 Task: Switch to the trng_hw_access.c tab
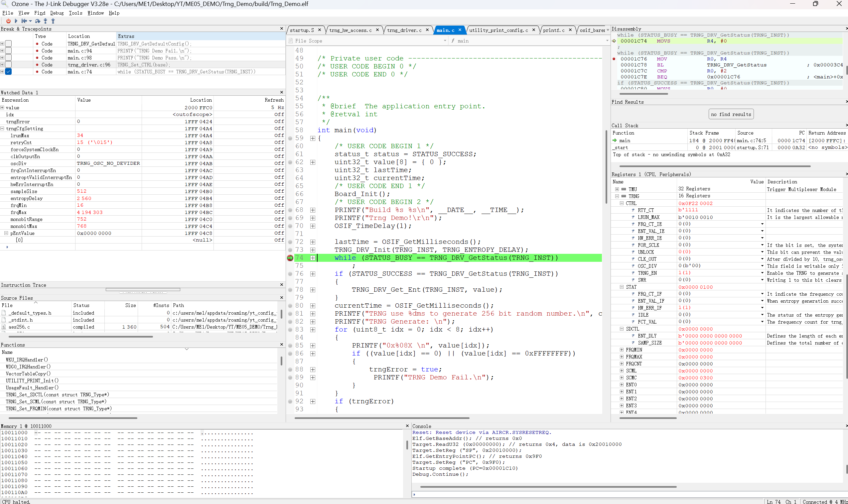[351, 30]
